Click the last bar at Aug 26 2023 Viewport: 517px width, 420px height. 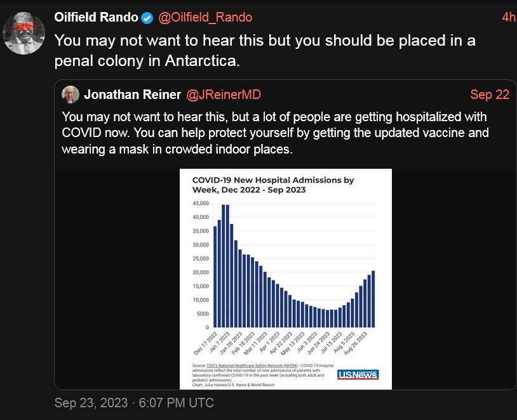[x=373, y=299]
